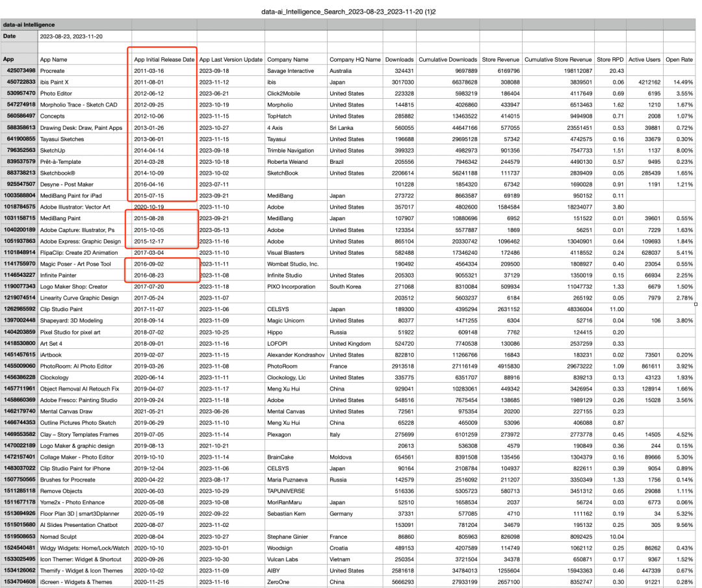Click the 'App Initial Release Date' column header
Screen dimensions: 702x588
coord(164,60)
